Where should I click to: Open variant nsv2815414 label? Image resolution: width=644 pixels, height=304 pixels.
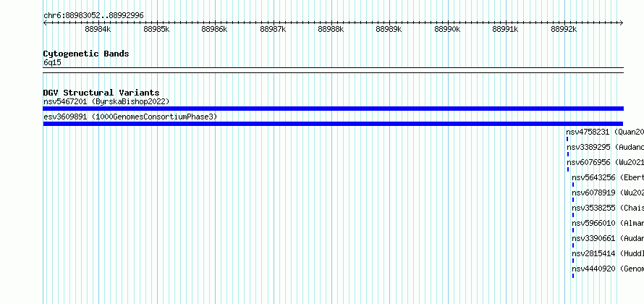[608, 253]
